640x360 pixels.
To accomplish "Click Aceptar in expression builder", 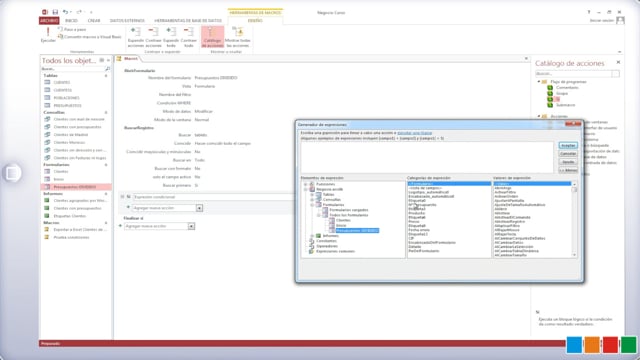I will tap(568, 146).
